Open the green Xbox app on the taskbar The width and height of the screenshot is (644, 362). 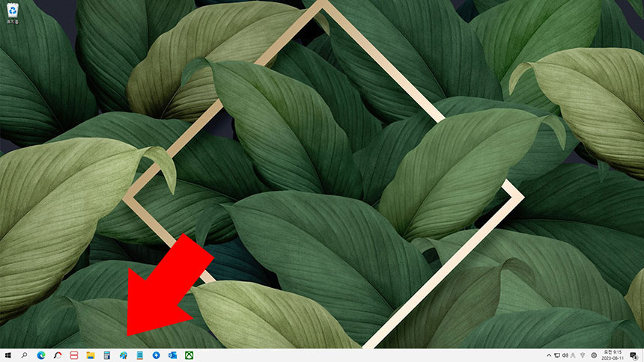point(189,355)
